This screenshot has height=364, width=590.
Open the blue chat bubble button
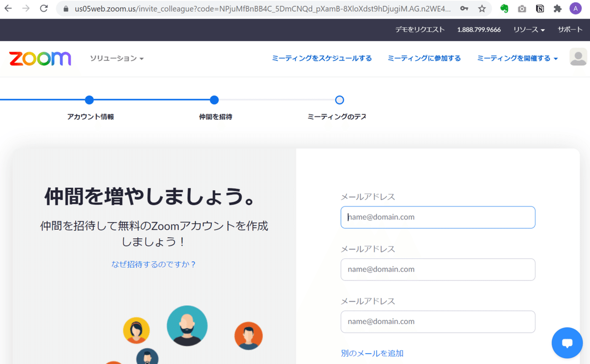pyautogui.click(x=567, y=343)
